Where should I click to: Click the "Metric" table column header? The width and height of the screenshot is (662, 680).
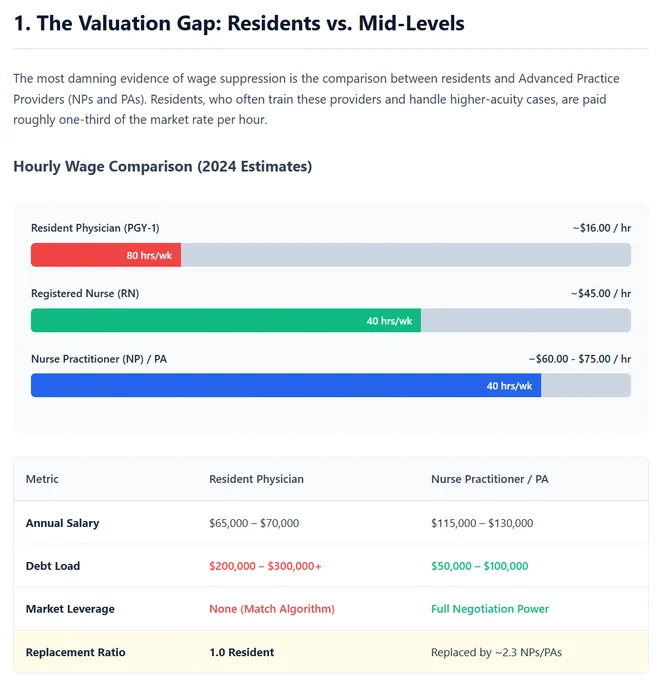(42, 479)
